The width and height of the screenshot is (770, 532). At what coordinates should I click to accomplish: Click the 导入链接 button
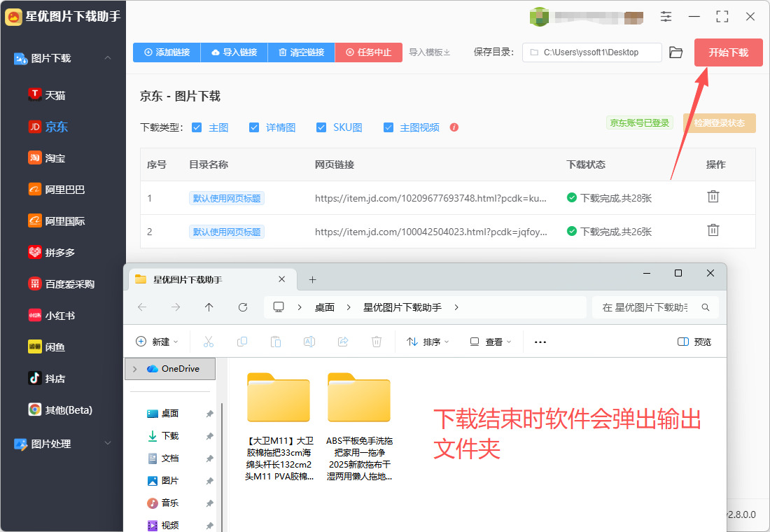(234, 52)
